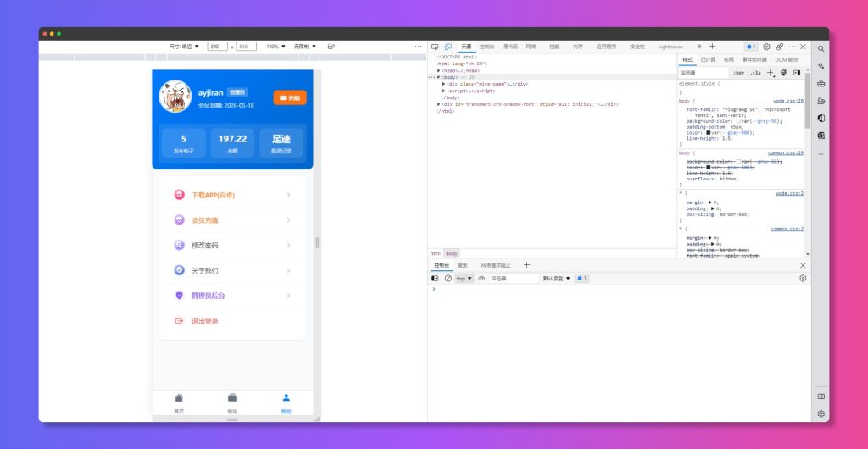Toggle the :hov element state button

click(738, 73)
